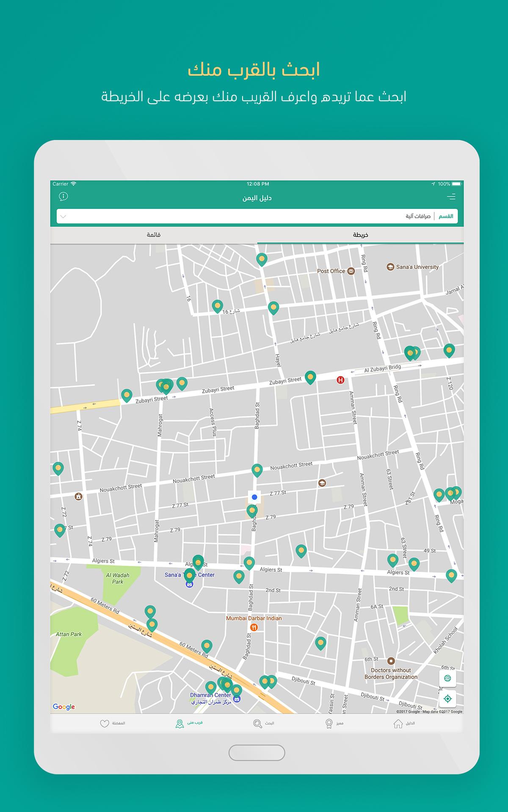Tap the Attan Park label

point(69,634)
